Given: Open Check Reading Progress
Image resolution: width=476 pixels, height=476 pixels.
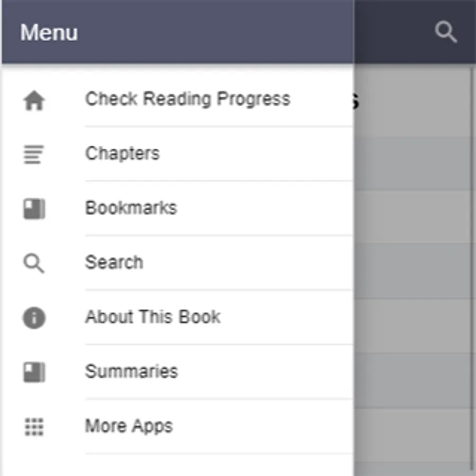Looking at the screenshot, I should (188, 99).
